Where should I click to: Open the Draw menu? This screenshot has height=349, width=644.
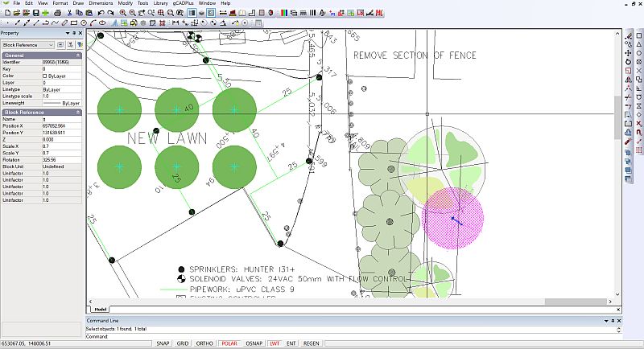point(78,3)
